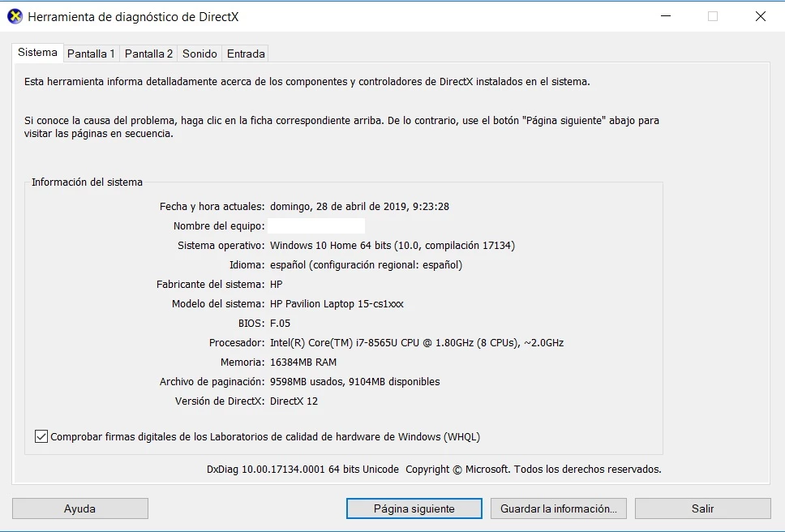
Task: Exit using the Salir button
Action: [x=703, y=508]
